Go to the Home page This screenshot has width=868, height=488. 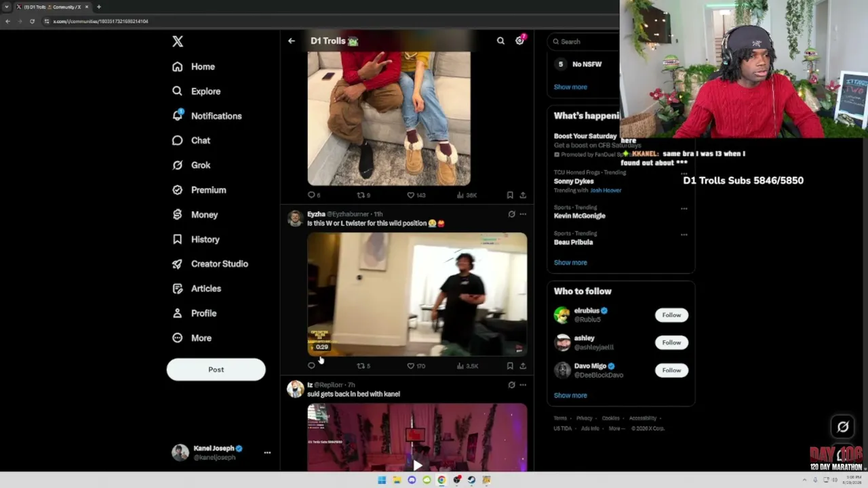[194, 66]
